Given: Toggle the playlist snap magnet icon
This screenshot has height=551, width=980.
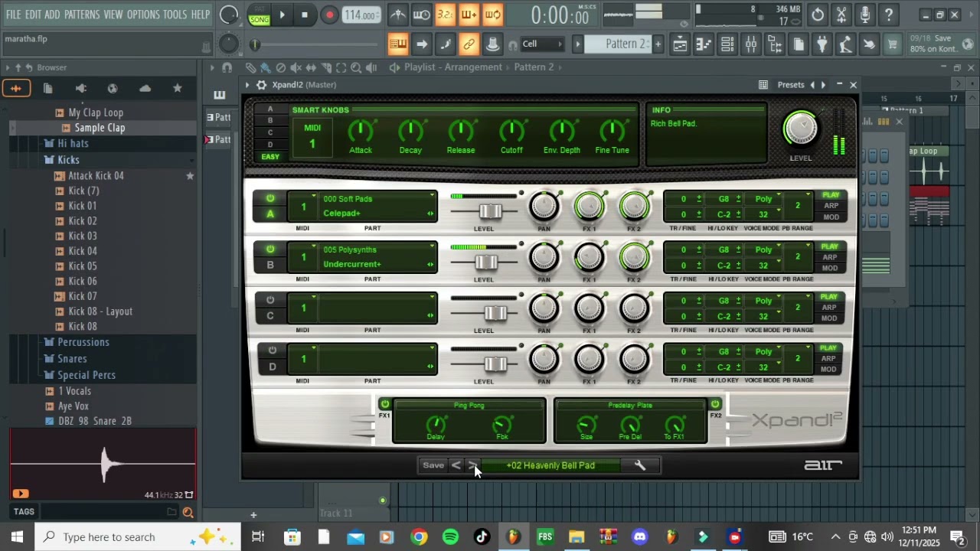Looking at the screenshot, I should (x=227, y=68).
